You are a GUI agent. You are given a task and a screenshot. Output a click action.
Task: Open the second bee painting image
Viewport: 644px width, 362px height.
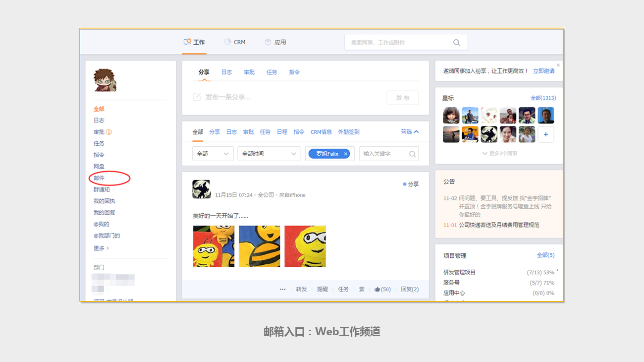260,246
